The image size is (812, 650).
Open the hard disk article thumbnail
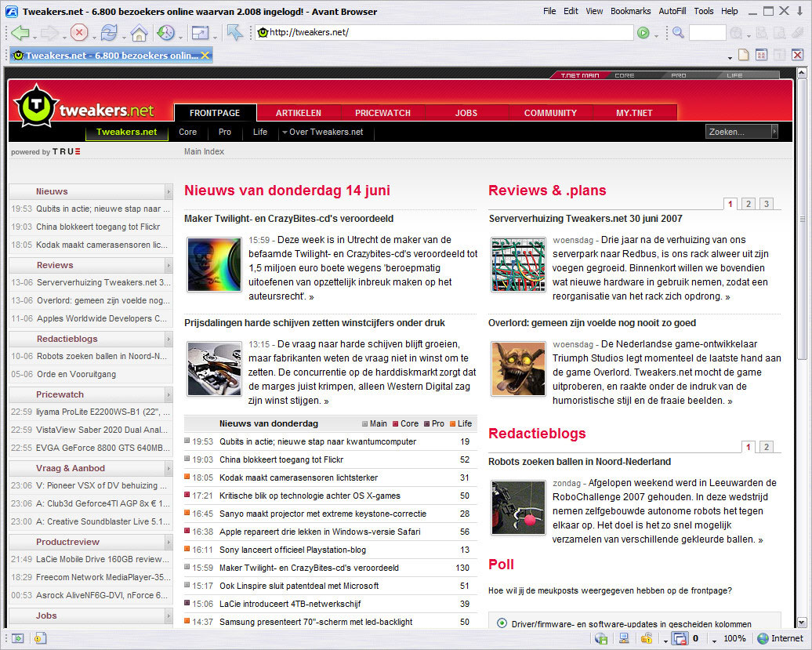215,369
